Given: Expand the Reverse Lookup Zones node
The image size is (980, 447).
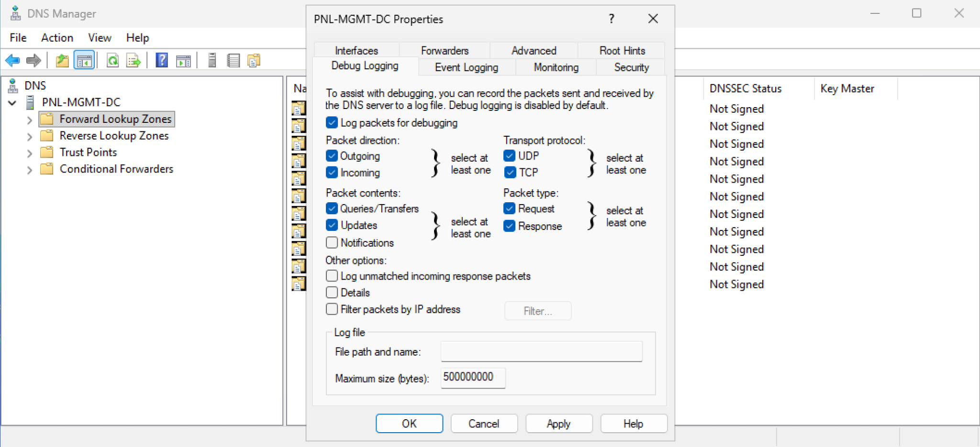Looking at the screenshot, I should [30, 136].
